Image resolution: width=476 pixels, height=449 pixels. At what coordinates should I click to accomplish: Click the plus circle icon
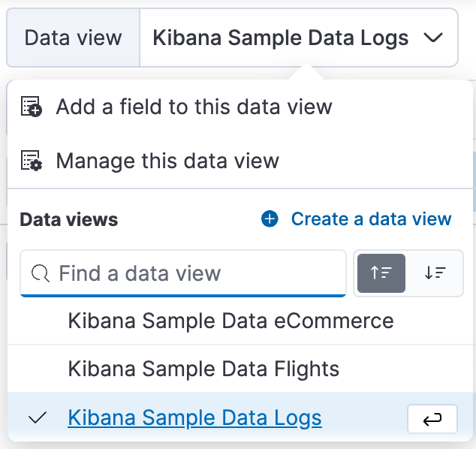[270, 219]
